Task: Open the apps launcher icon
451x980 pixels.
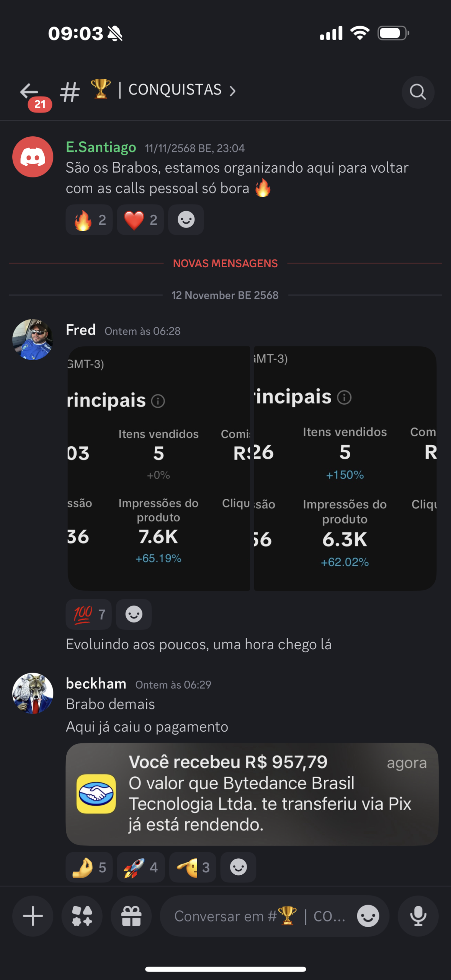Action: pos(82,916)
